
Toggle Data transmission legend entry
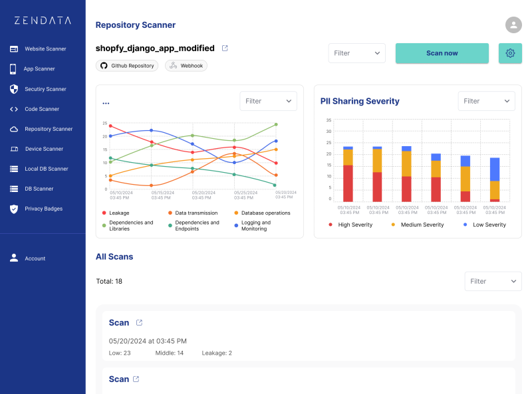pyautogui.click(x=193, y=213)
